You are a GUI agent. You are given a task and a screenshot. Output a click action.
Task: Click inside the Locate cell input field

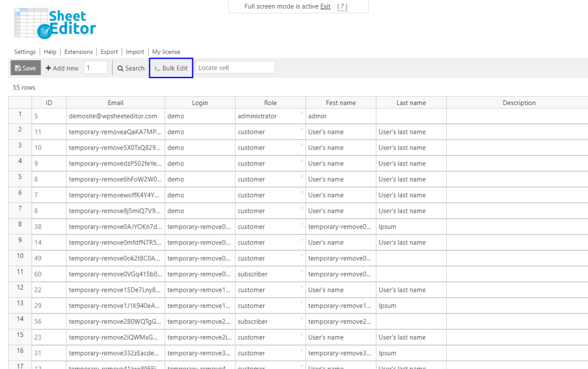click(x=235, y=67)
